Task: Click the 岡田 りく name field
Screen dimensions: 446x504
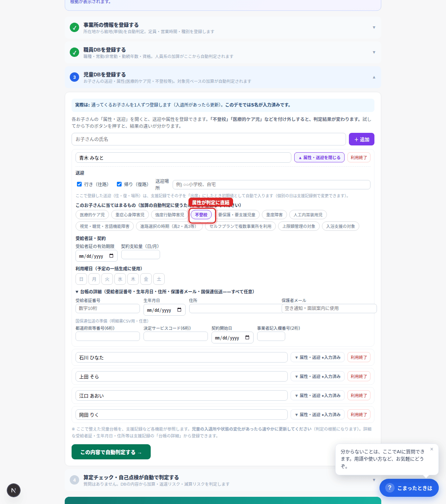Action: point(182,415)
